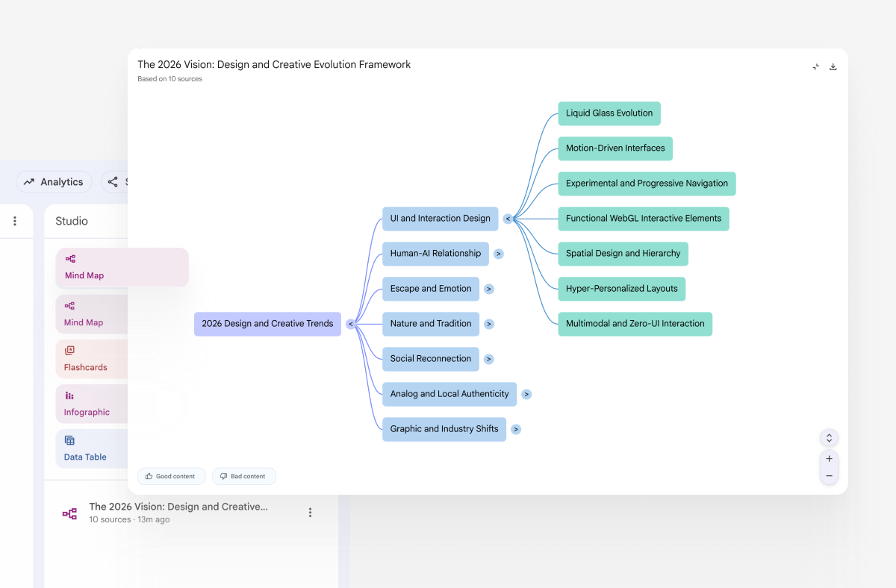This screenshot has width=896, height=588.
Task: Expand the Graphic and Industry Shifts branch
Action: pos(516,429)
